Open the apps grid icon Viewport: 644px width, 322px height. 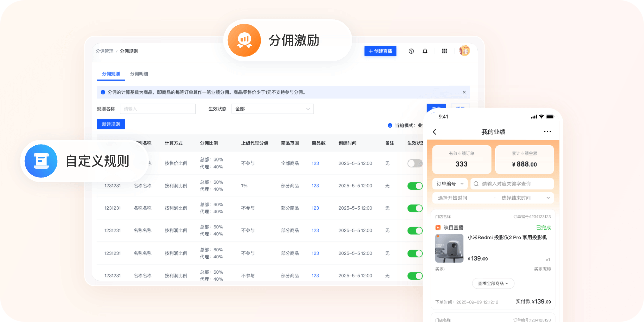pyautogui.click(x=444, y=51)
